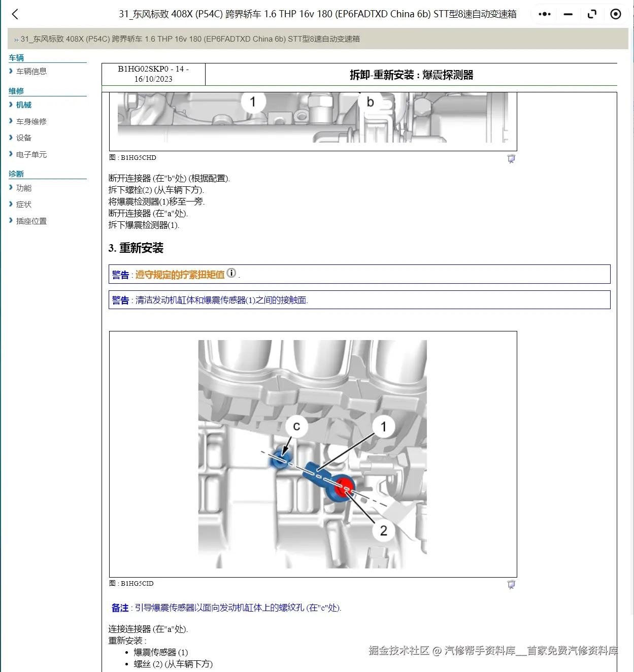
Task: Select 车身维修 in the sidebar
Action: 31,121
